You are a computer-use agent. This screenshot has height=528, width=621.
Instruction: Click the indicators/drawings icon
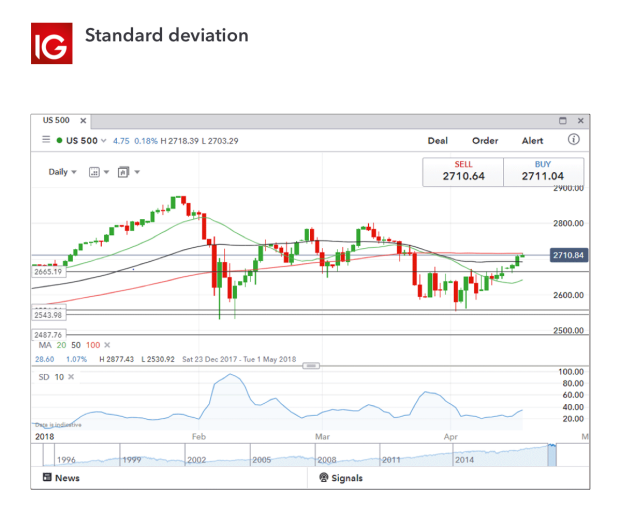pos(123,172)
